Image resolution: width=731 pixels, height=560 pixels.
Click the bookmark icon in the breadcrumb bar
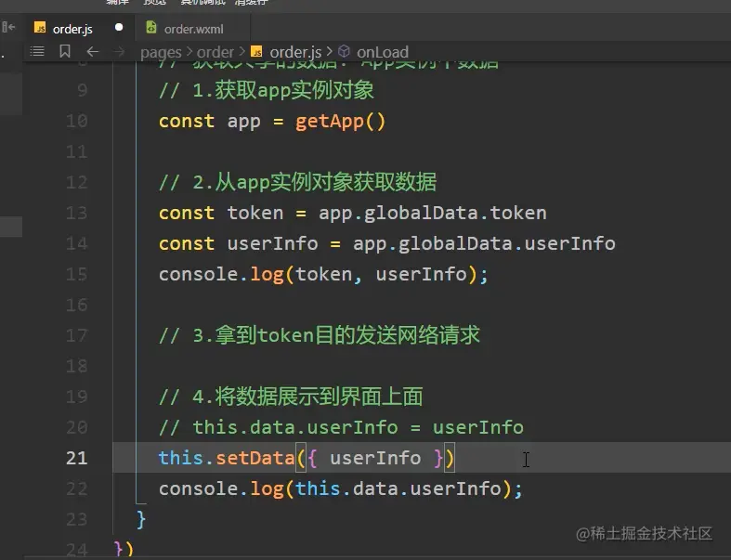(x=65, y=51)
